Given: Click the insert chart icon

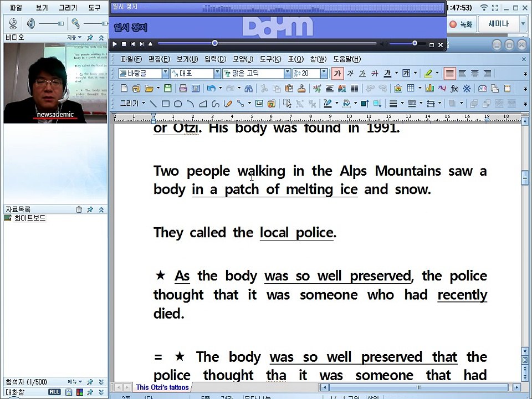Looking at the screenshot, I should 429,88.
